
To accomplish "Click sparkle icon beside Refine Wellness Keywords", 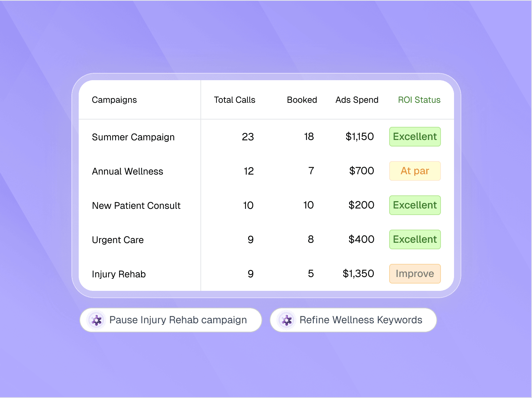I will tap(287, 320).
